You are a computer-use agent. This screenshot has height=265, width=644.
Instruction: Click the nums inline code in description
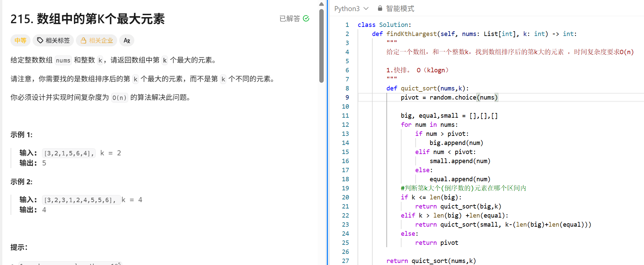point(63,60)
